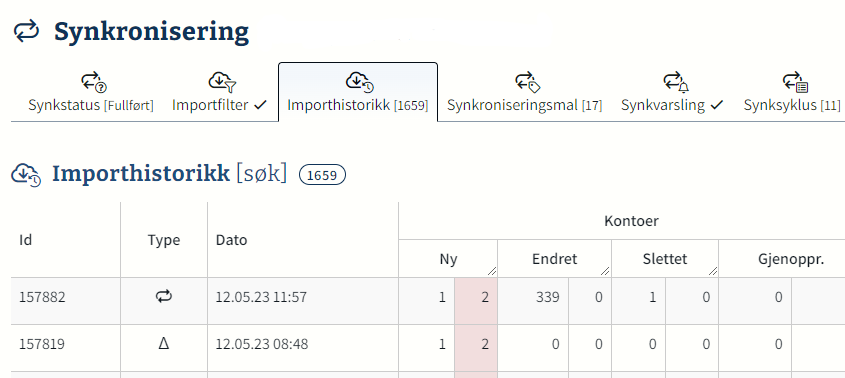This screenshot has width=845, height=378.
Task: Click the full sync type icon in row 157882
Action: click(164, 297)
